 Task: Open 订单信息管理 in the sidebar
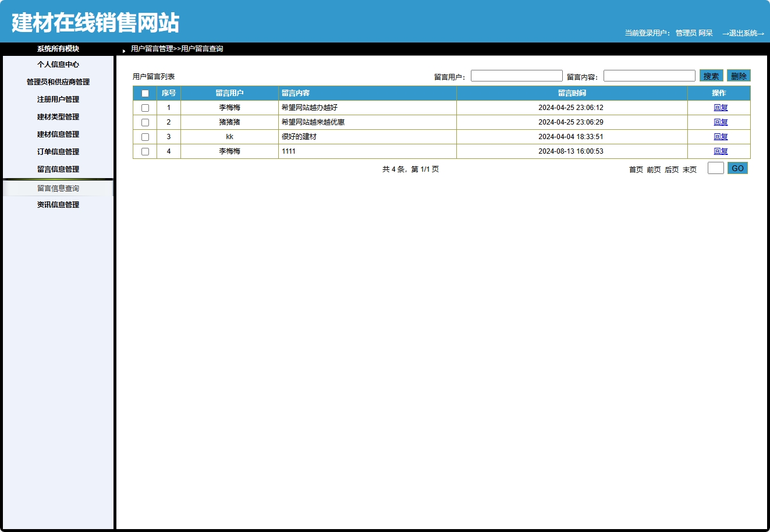[x=58, y=152]
